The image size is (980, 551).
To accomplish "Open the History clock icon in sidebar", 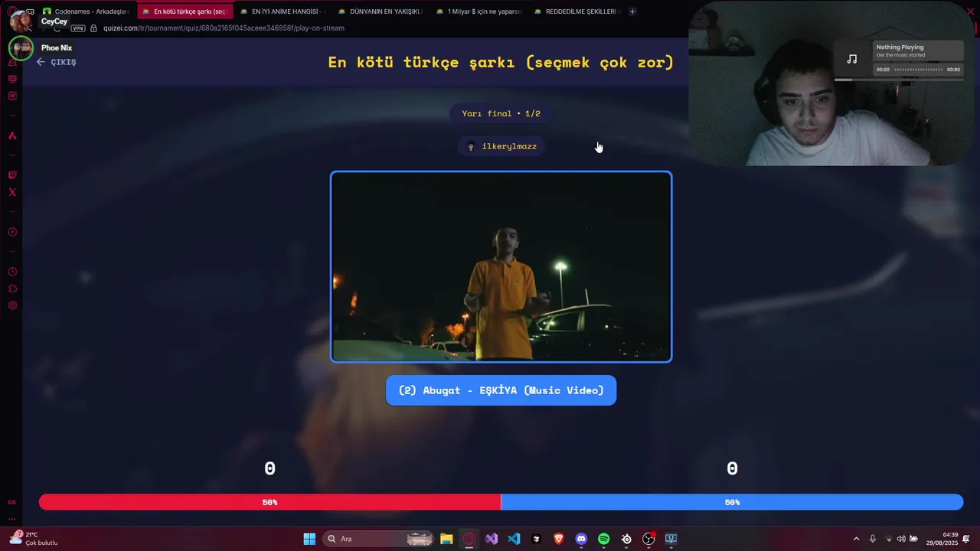I will (x=12, y=272).
